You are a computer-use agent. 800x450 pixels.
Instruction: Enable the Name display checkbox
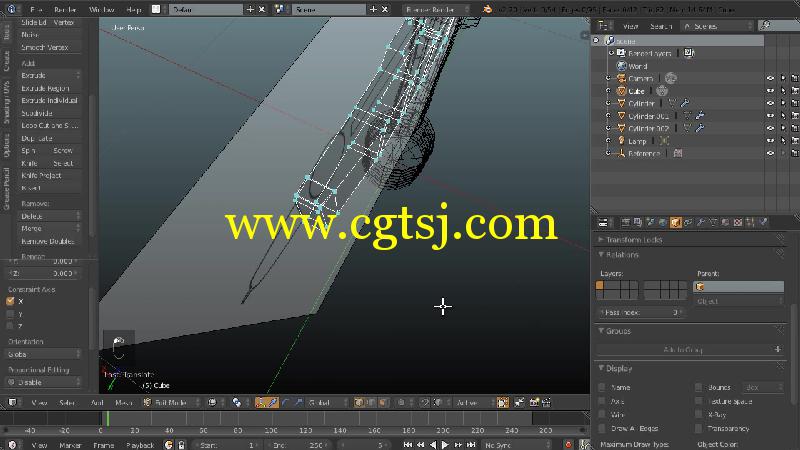[x=602, y=387]
